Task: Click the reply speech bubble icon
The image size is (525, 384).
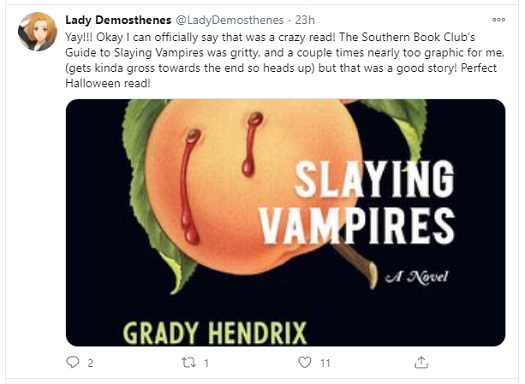Action: tap(73, 362)
